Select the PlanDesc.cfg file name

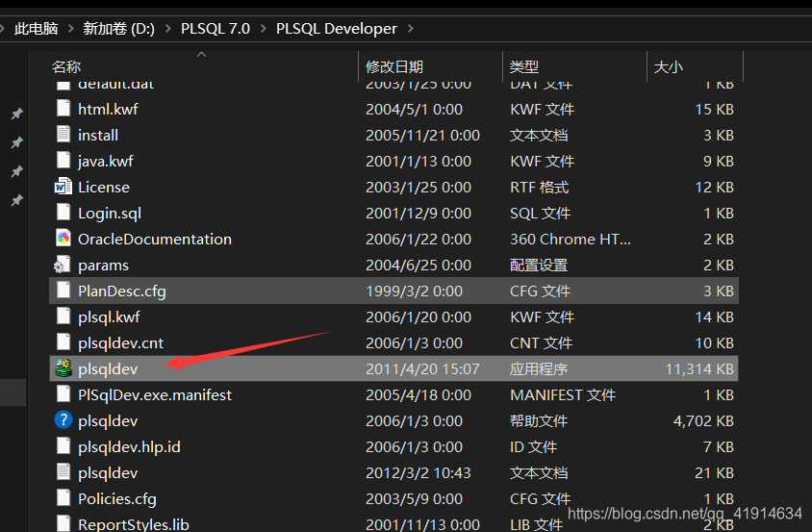point(121,291)
